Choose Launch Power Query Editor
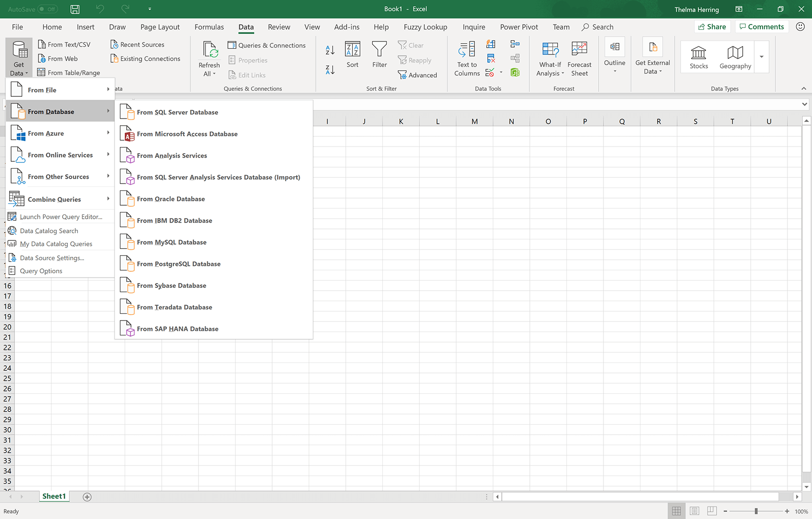Image resolution: width=812 pixels, height=519 pixels. pyautogui.click(x=61, y=217)
